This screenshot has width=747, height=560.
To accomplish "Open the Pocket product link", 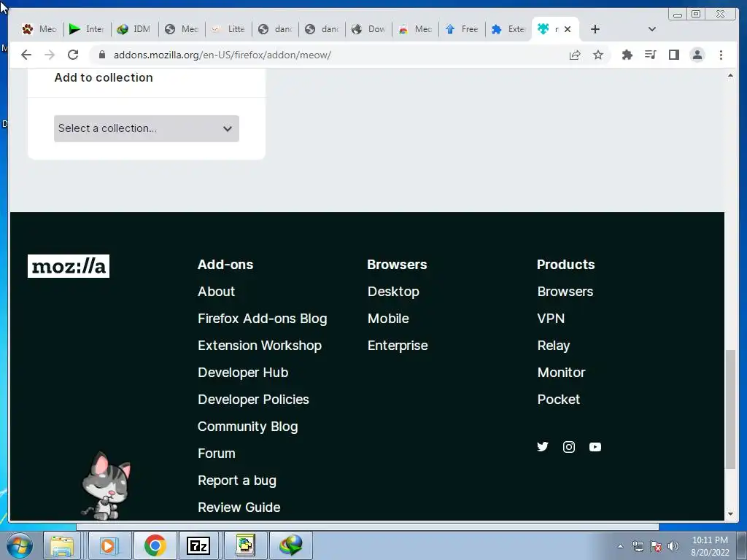I will click(559, 400).
